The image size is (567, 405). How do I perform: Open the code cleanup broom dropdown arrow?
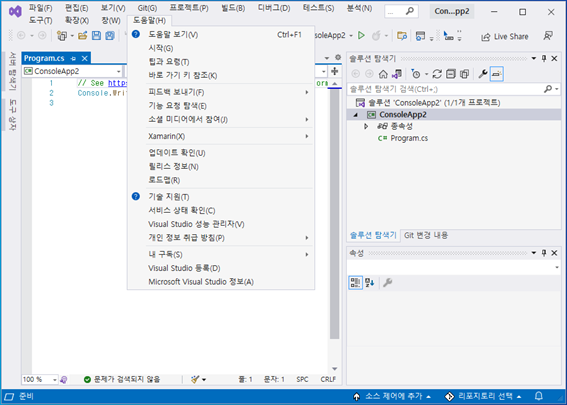point(204,379)
